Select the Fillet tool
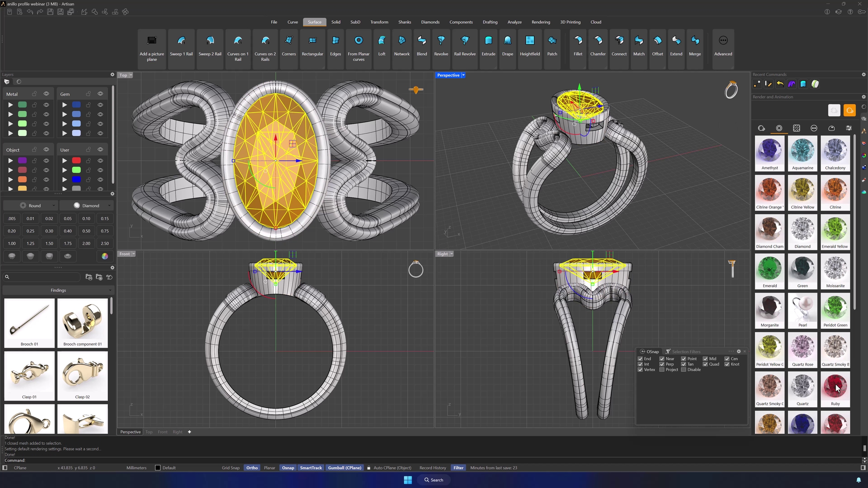Image resolution: width=868 pixels, height=488 pixels. [x=578, y=46]
